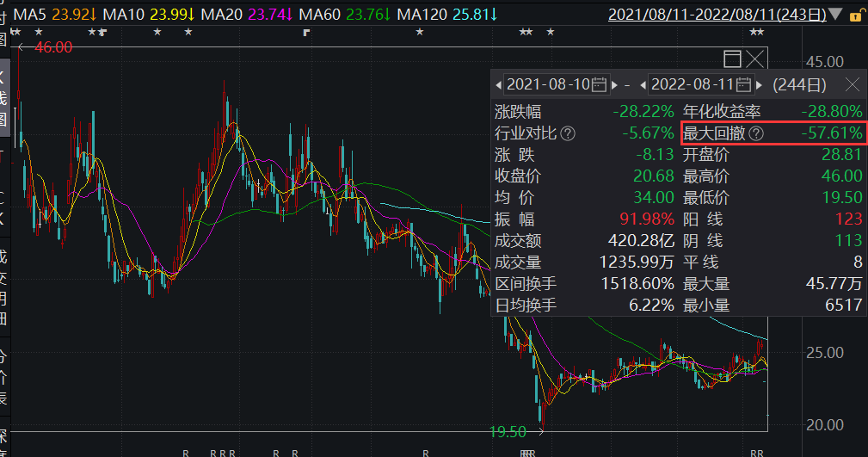Click the small flag event marker above the chart
The height and width of the screenshot is (457, 868).
pos(306,34)
